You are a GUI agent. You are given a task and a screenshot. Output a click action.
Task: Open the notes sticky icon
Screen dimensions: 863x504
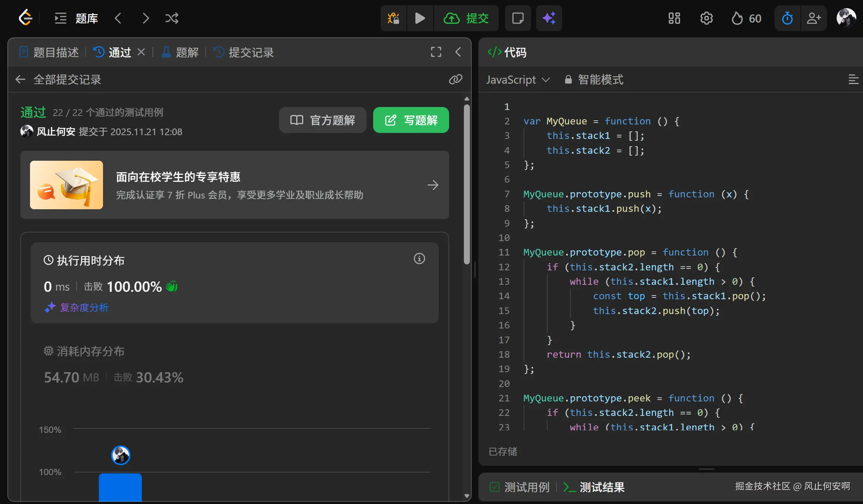(x=518, y=18)
